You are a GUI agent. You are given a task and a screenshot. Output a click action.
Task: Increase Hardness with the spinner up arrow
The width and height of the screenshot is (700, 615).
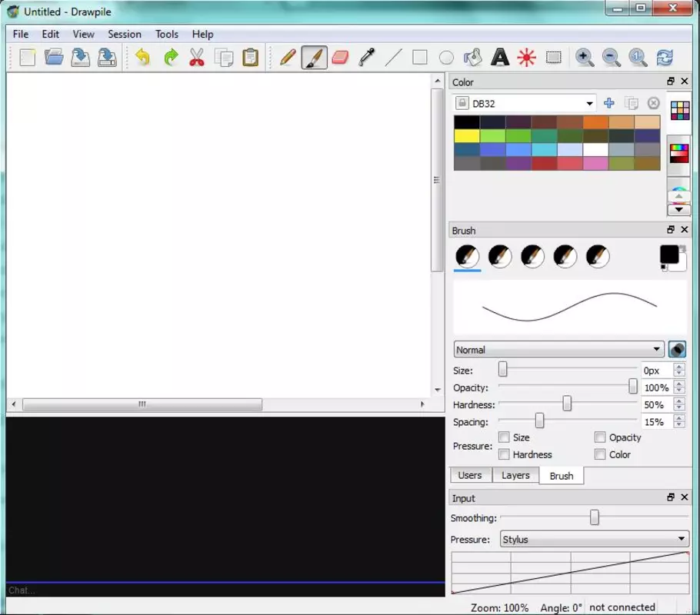(679, 401)
